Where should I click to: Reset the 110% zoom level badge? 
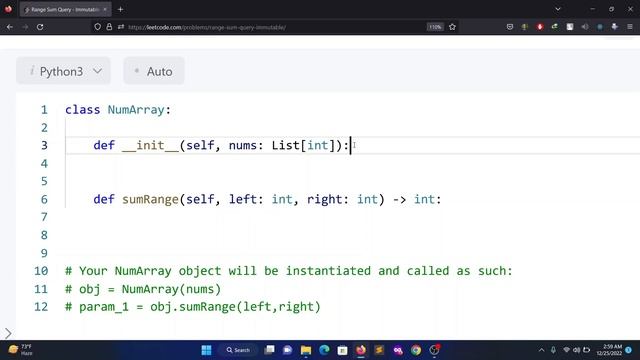(x=435, y=27)
